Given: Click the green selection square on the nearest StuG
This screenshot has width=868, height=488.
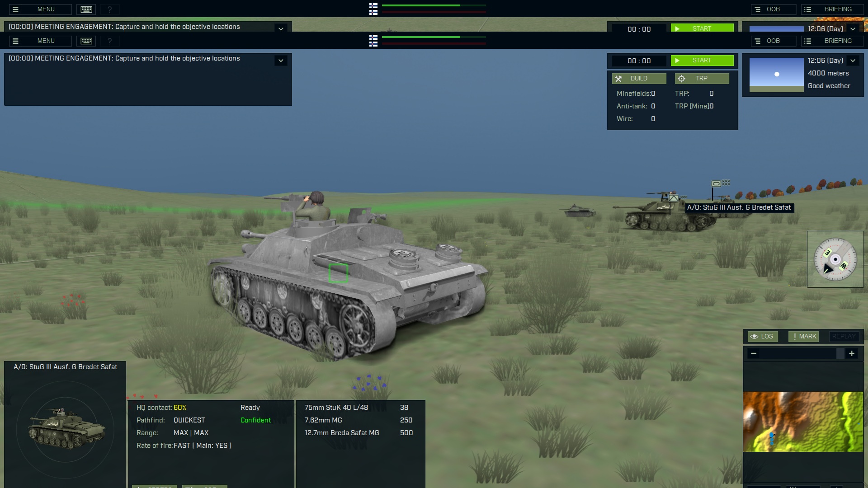Looking at the screenshot, I should click(x=338, y=273).
